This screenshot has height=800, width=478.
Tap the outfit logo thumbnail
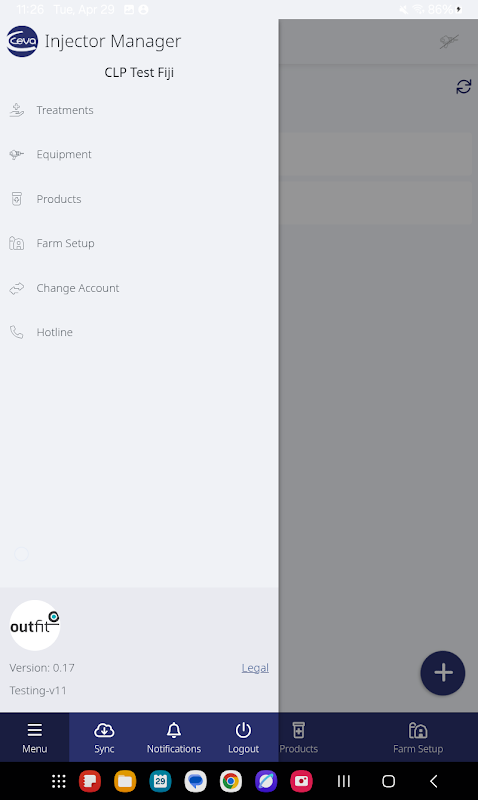(x=35, y=626)
